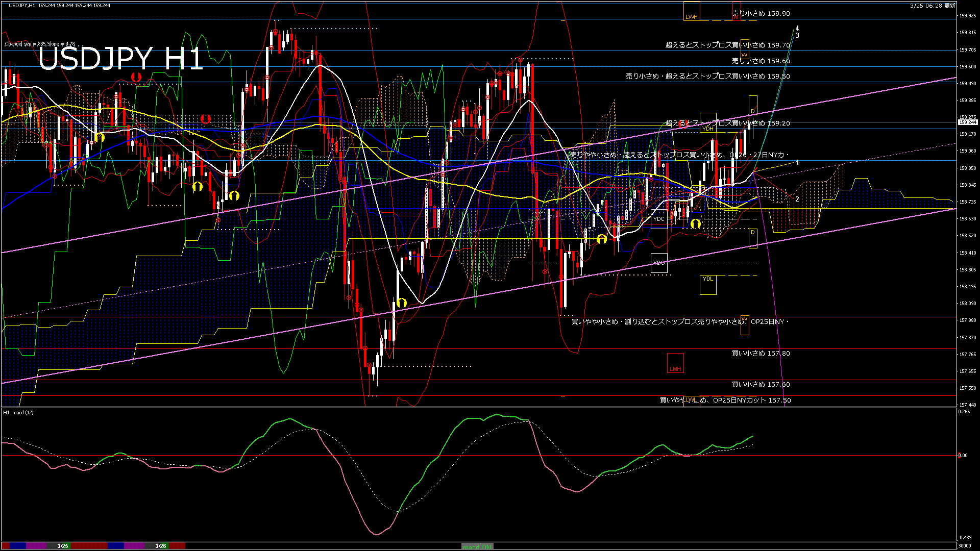The width and height of the screenshot is (980, 551).
Task: Click the 買い小さめ 157.60 annotation text
Action: coord(761,384)
